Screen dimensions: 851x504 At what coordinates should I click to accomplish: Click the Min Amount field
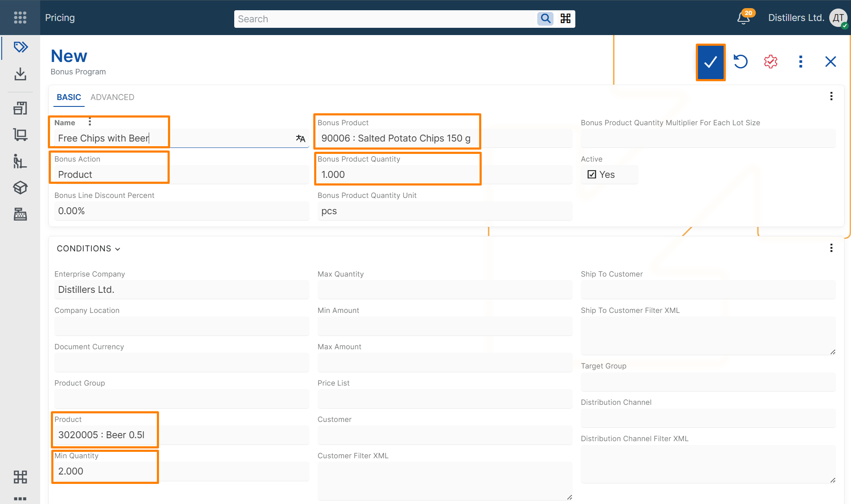pos(445,326)
